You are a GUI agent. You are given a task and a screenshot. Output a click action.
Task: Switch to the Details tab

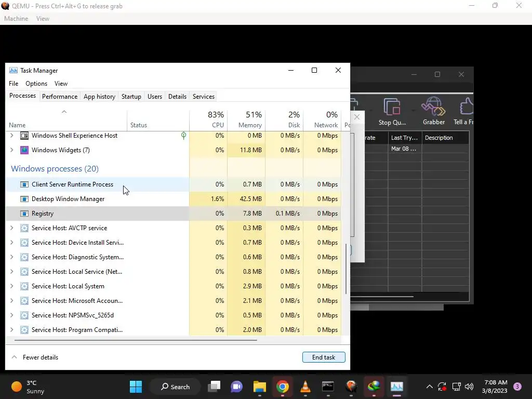[178, 96]
